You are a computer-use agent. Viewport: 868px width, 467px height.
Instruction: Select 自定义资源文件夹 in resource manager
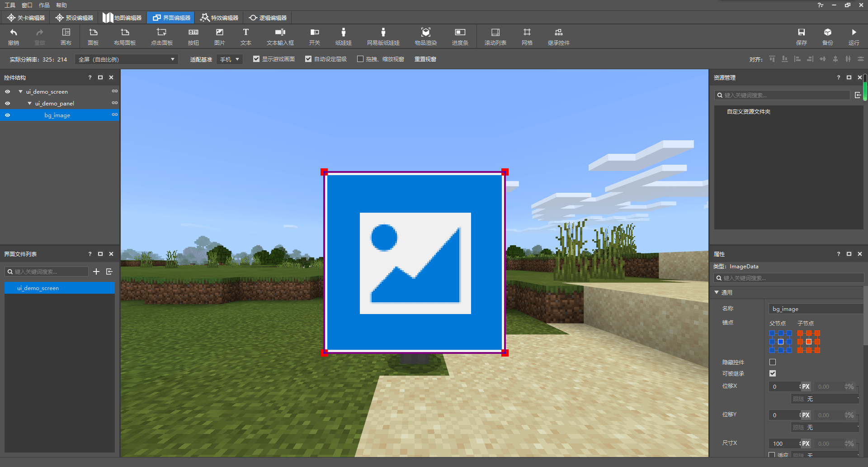[x=749, y=111]
